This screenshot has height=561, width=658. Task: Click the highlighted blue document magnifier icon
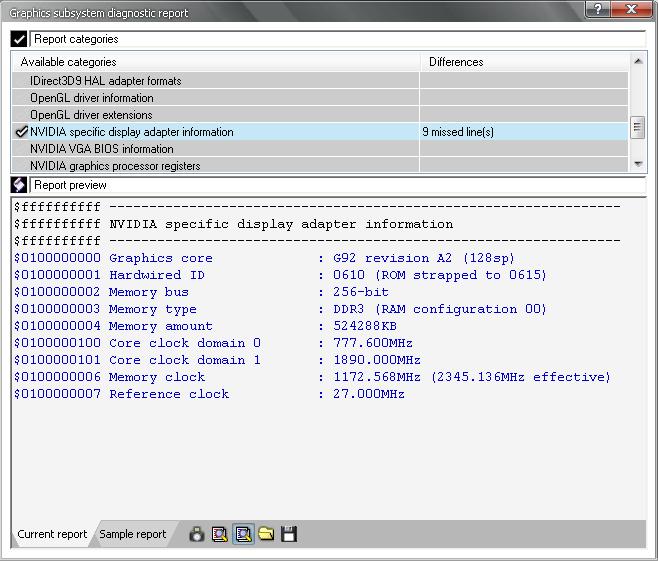(243, 534)
